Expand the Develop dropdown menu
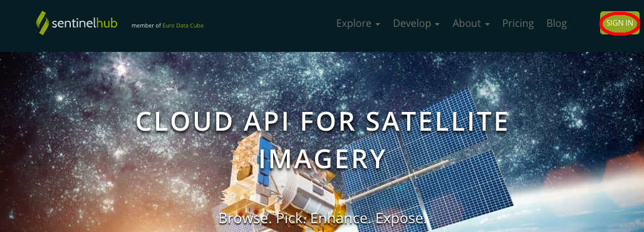Image resolution: width=644 pixels, height=232 pixels. (x=417, y=23)
